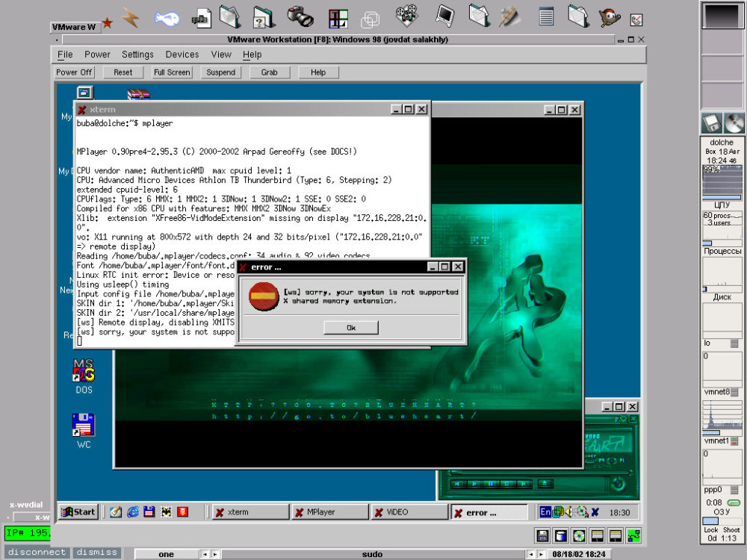747x560 pixels.
Task: Launch the film reel video dock icon
Action: [406, 16]
